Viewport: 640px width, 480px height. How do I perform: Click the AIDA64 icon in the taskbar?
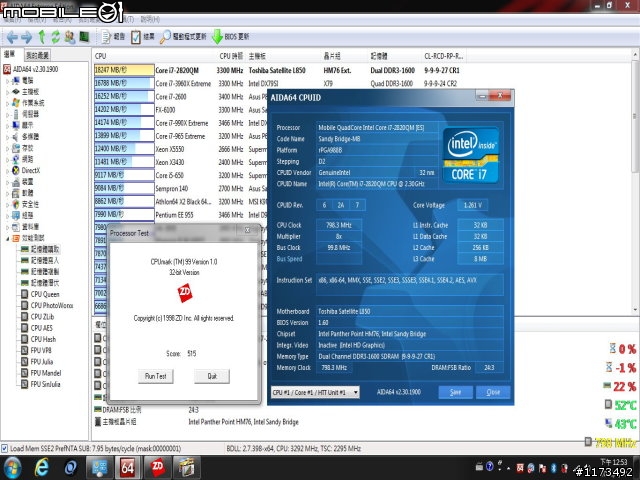pos(128,467)
